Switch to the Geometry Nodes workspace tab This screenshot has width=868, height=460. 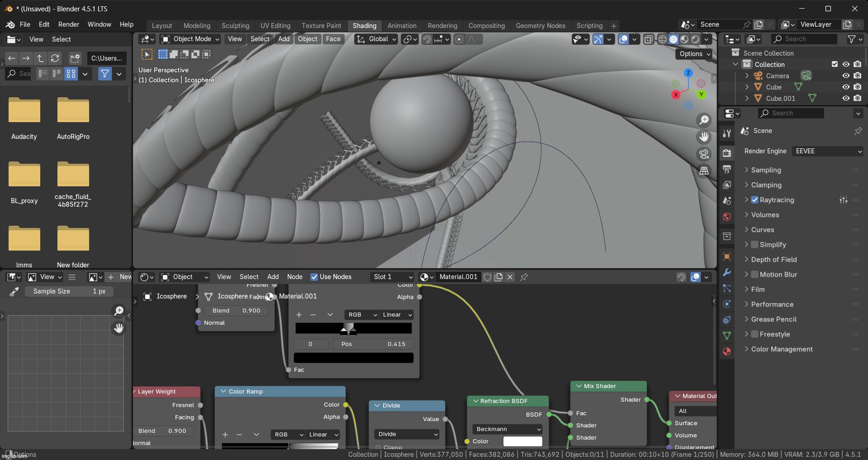click(541, 26)
